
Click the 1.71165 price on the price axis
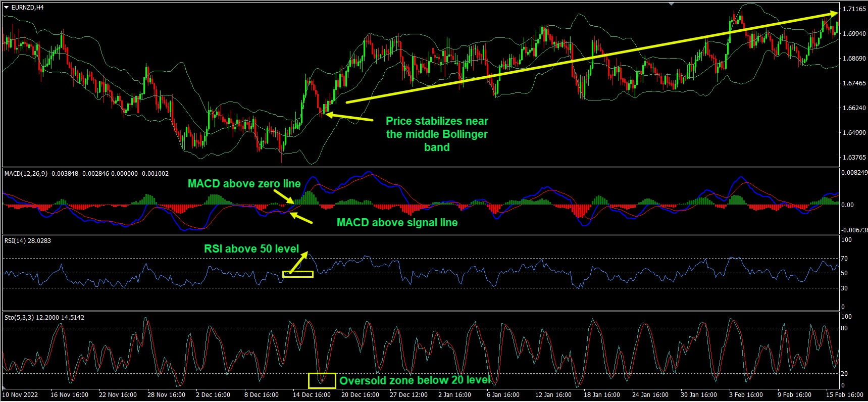tap(853, 9)
